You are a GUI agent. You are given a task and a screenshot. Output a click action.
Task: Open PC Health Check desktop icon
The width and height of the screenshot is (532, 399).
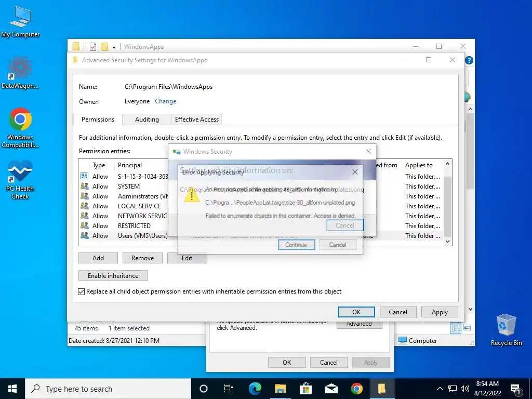click(20, 180)
